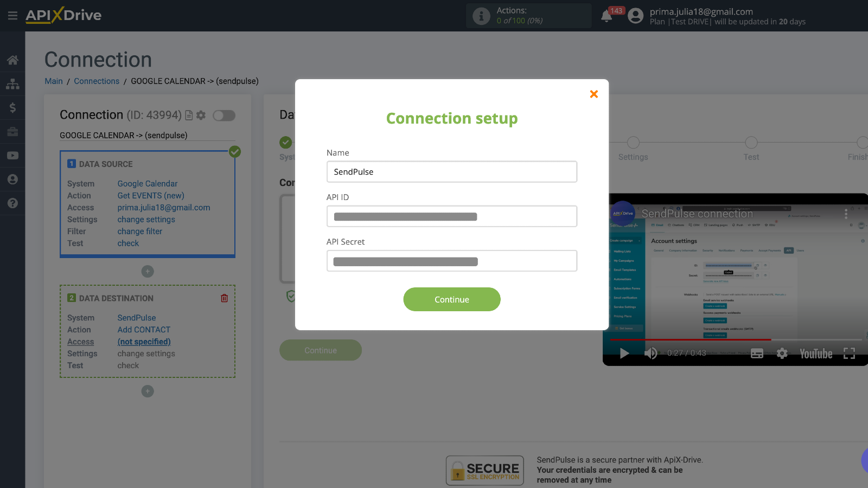Viewport: 868px width, 488px height.
Task: Click the API Secret input field
Action: click(x=451, y=261)
